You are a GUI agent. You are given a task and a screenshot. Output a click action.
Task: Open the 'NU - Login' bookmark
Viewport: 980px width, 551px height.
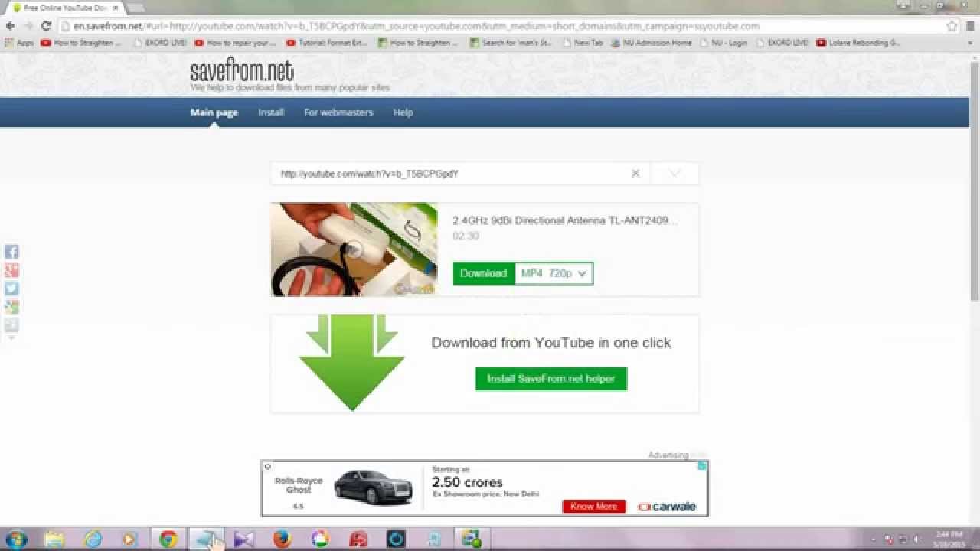[x=724, y=43]
